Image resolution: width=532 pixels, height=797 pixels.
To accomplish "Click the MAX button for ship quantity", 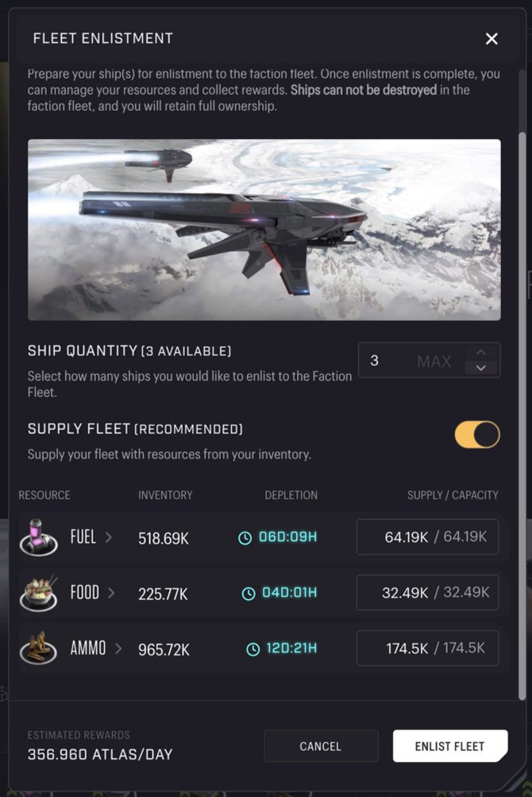I will coord(434,360).
